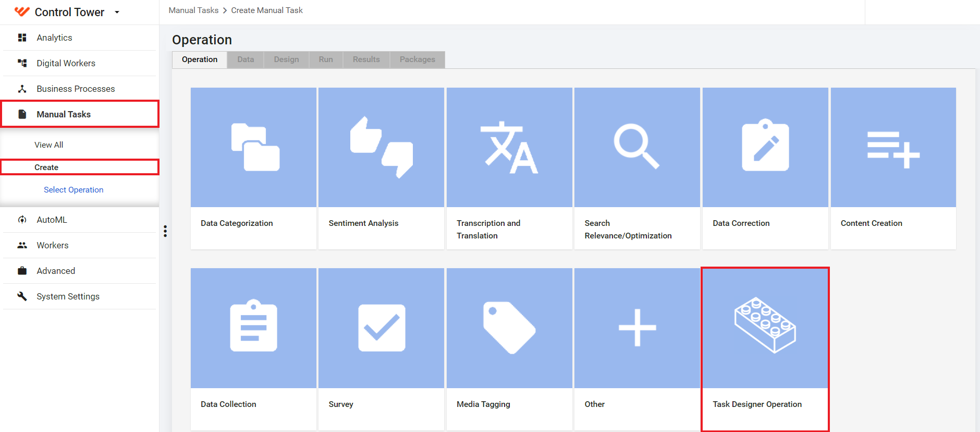Screen dimensions: 980x432
Task: Click the Content Creation label
Action: point(872,223)
